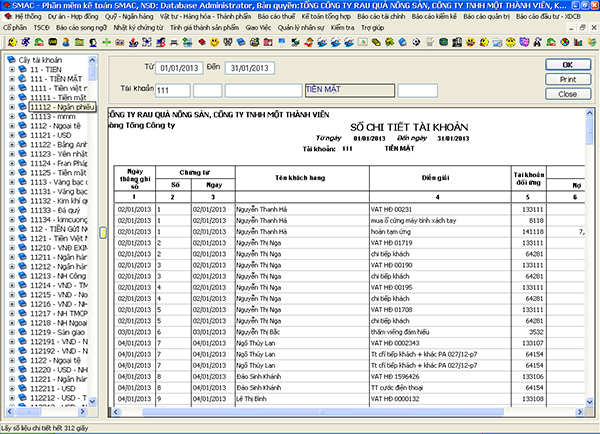The image size is (600, 434).
Task: Click the TIỀN MẶT account name field
Action: (350, 90)
